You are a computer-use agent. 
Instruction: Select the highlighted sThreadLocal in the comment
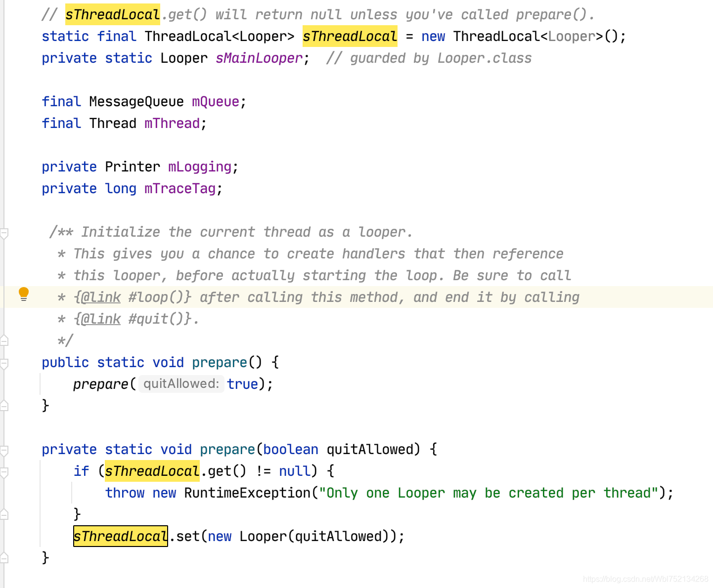click(x=112, y=14)
